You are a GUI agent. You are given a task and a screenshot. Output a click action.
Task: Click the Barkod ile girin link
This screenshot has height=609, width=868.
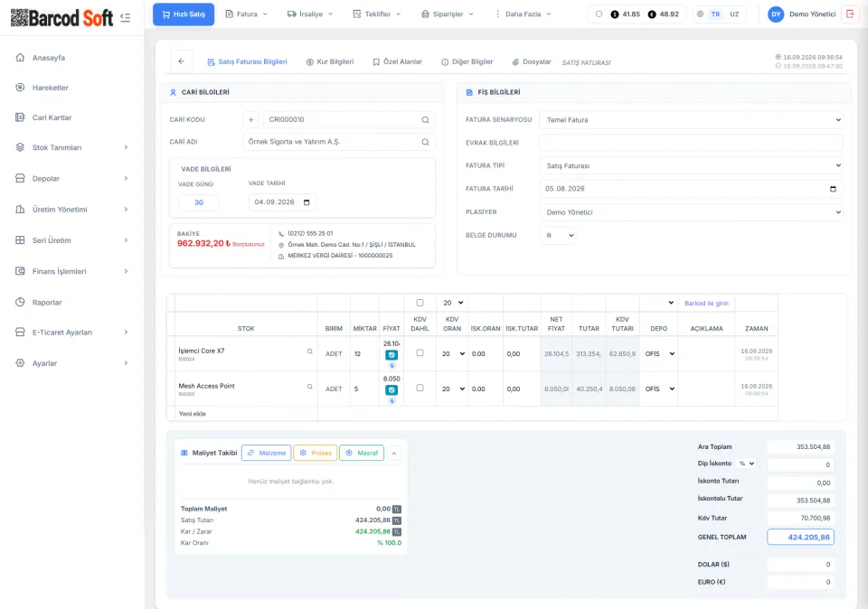[706, 303]
